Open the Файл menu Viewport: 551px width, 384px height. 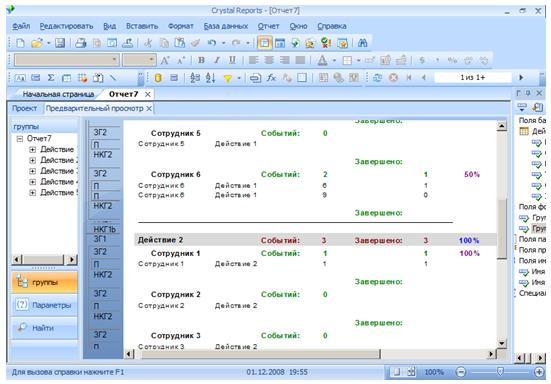click(21, 26)
